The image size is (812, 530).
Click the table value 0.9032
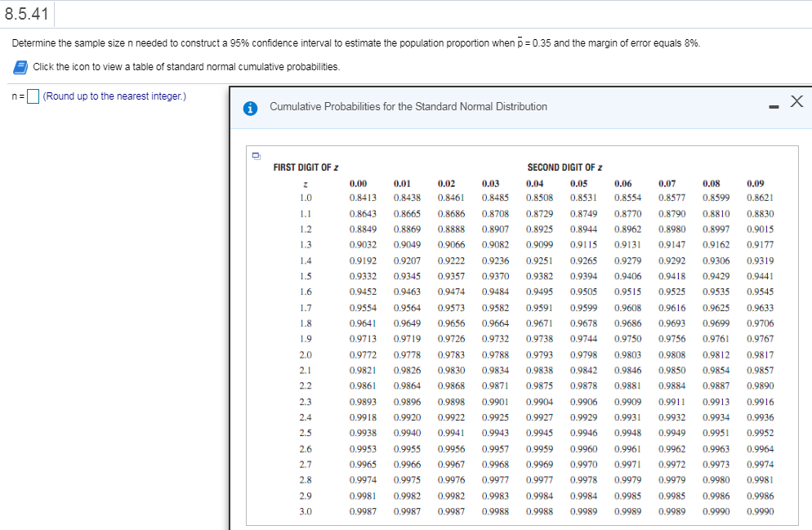pyautogui.click(x=363, y=245)
